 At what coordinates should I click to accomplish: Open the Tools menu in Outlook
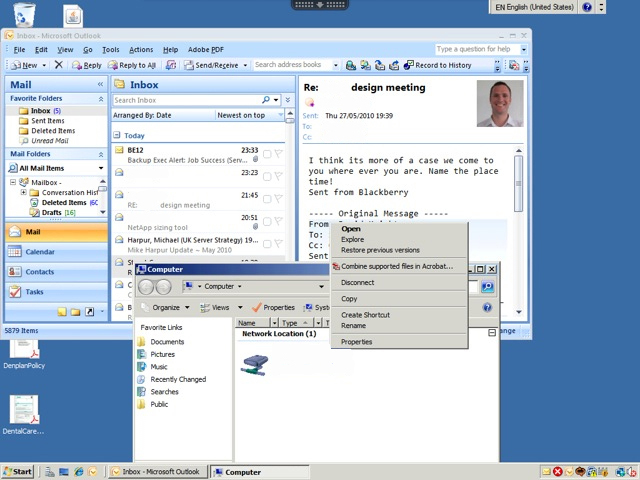110,49
